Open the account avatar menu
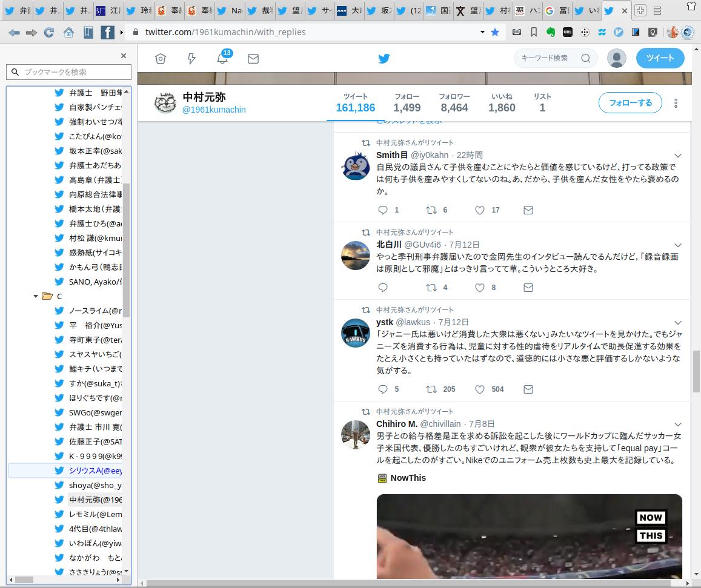Image resolution: width=701 pixels, height=588 pixels. [x=617, y=58]
